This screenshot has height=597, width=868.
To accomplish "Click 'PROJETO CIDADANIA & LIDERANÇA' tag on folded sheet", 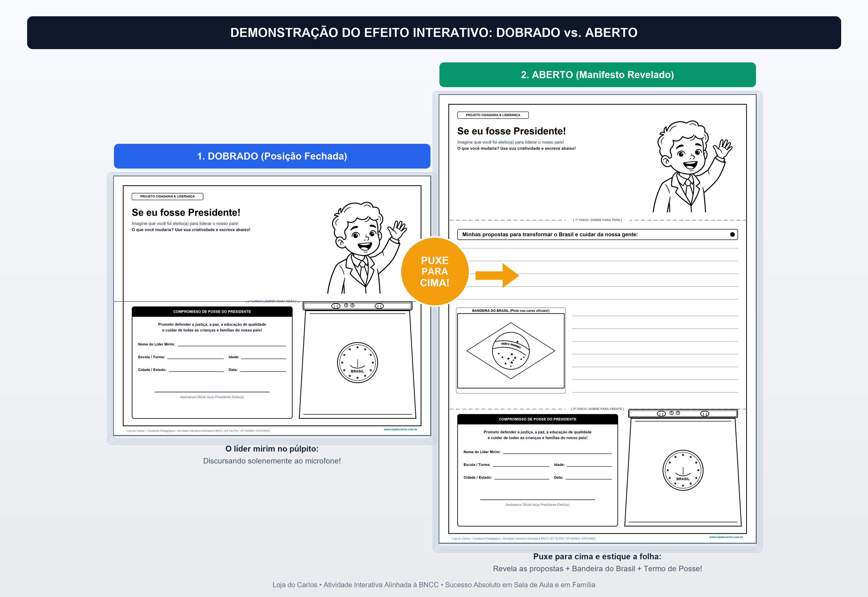I will 167,196.
